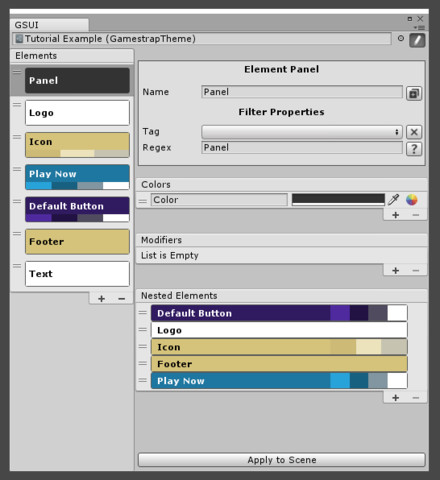The width and height of the screenshot is (440, 480).
Task: Select the GSUI tab
Action: coord(49,25)
